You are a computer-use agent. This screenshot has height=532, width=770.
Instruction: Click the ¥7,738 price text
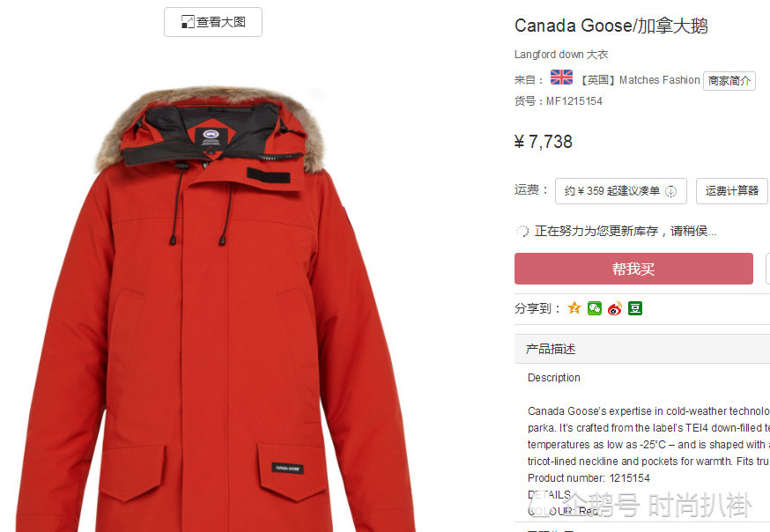[543, 142]
